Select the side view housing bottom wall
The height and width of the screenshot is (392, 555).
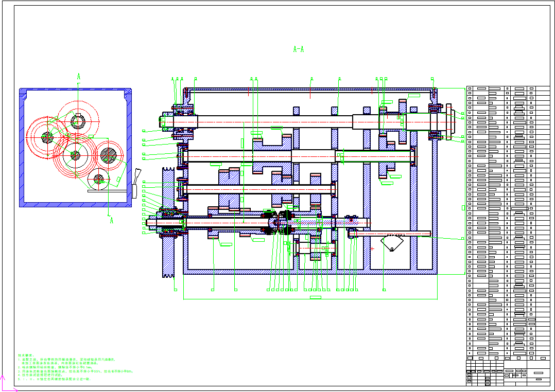coord(75,204)
